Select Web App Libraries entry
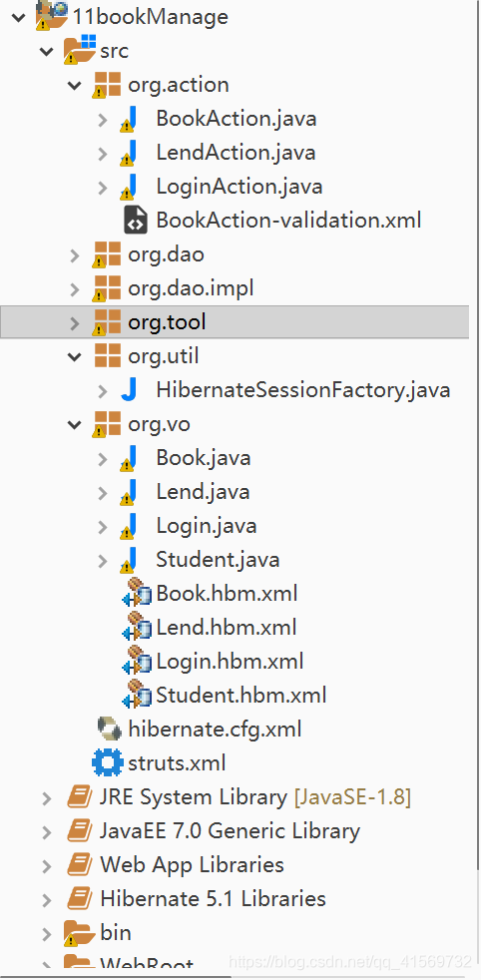The height and width of the screenshot is (980, 481). pos(192,865)
